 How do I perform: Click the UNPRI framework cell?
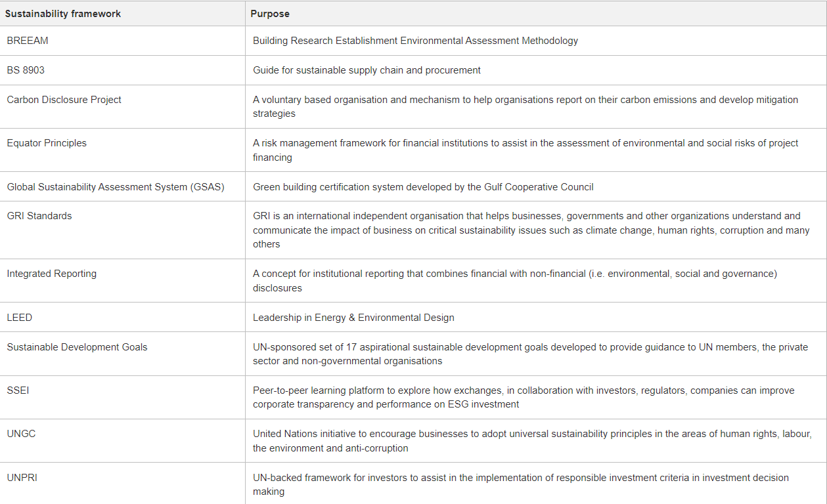[22, 478]
